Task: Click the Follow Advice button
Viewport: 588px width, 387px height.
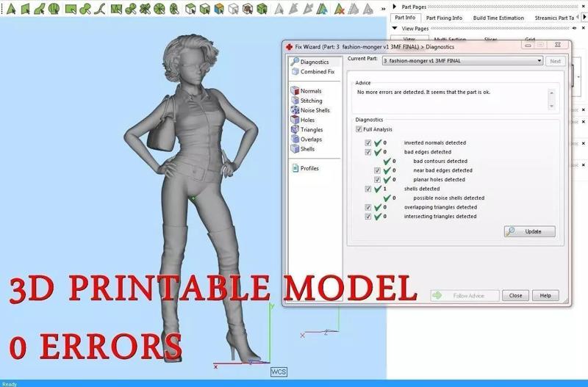Action: pos(465,296)
